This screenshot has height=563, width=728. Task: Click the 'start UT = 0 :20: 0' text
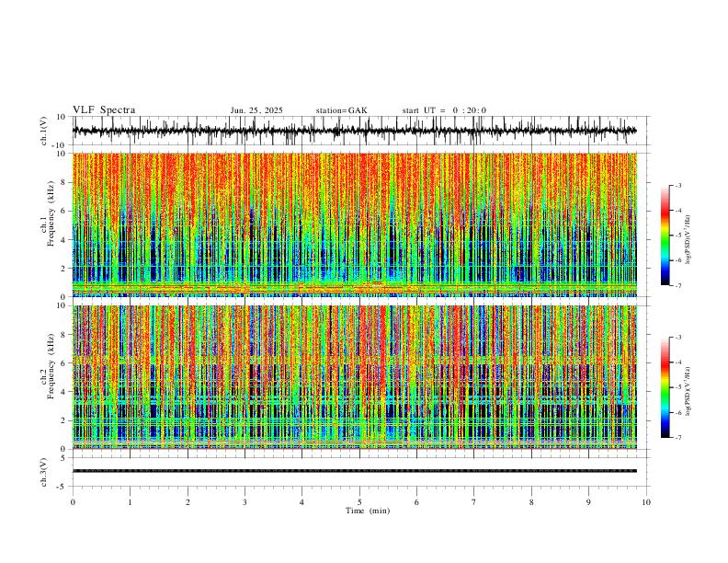(444, 110)
